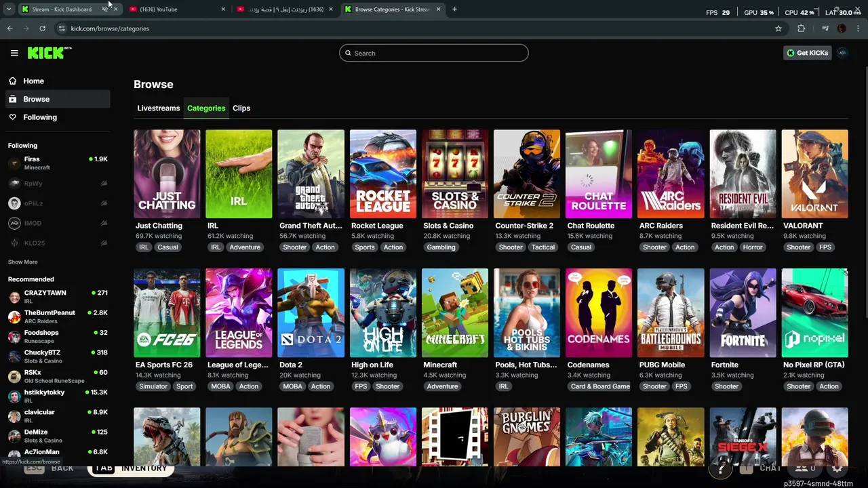Open the High on Life thumbnail
Viewport: 868px width, 488px height.
pyautogui.click(x=383, y=313)
